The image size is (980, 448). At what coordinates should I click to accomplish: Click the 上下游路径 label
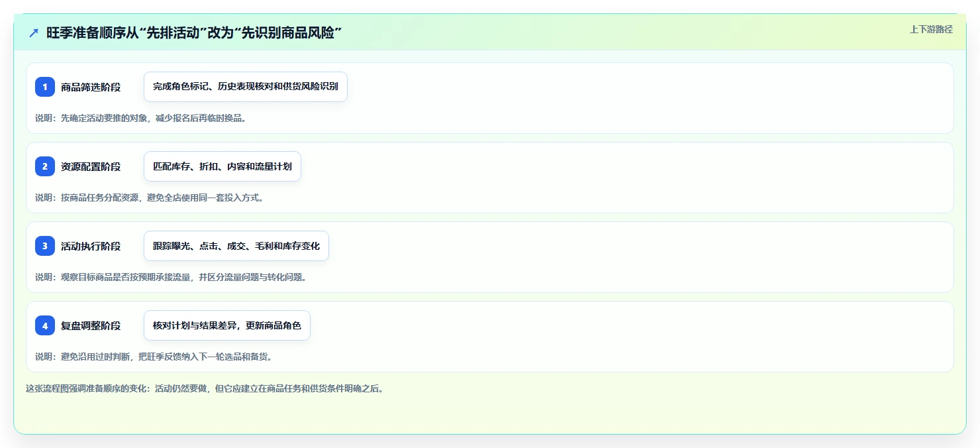point(931,29)
